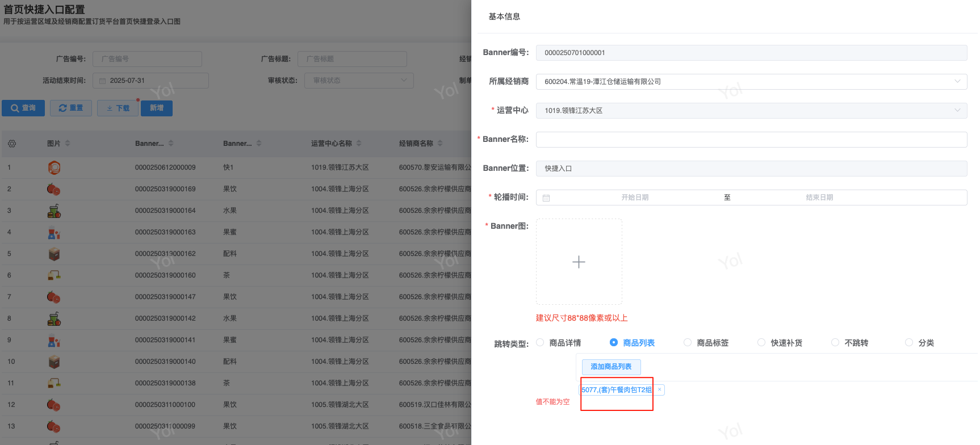Viewport: 980px width, 445px height.
Task: Sort by the 图片 column arrows
Action: pos(68,144)
